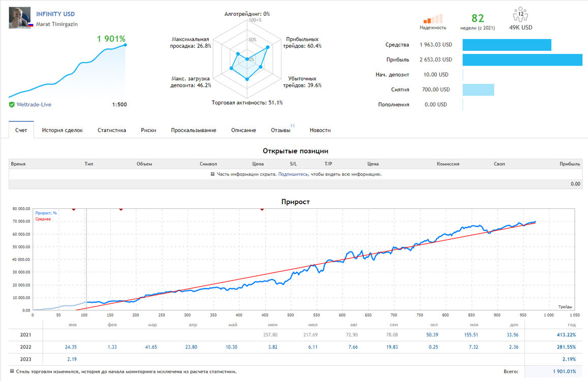This screenshot has height=381, width=588.
Task: Click the first red marker atop growth chart
Action: tap(74, 209)
